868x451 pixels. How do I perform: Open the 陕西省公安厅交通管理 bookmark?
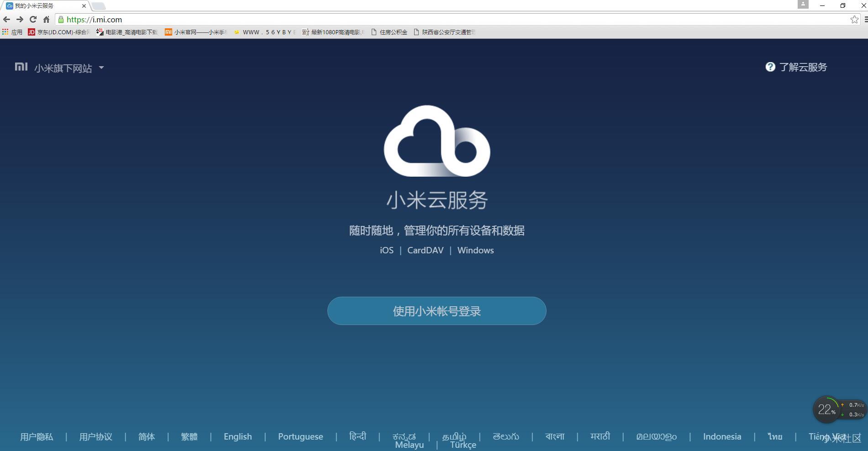coord(444,32)
